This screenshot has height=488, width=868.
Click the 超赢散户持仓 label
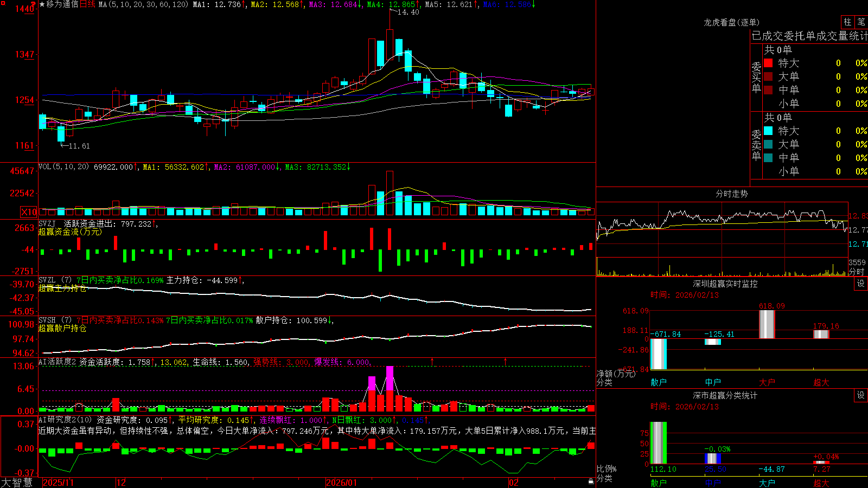point(62,329)
